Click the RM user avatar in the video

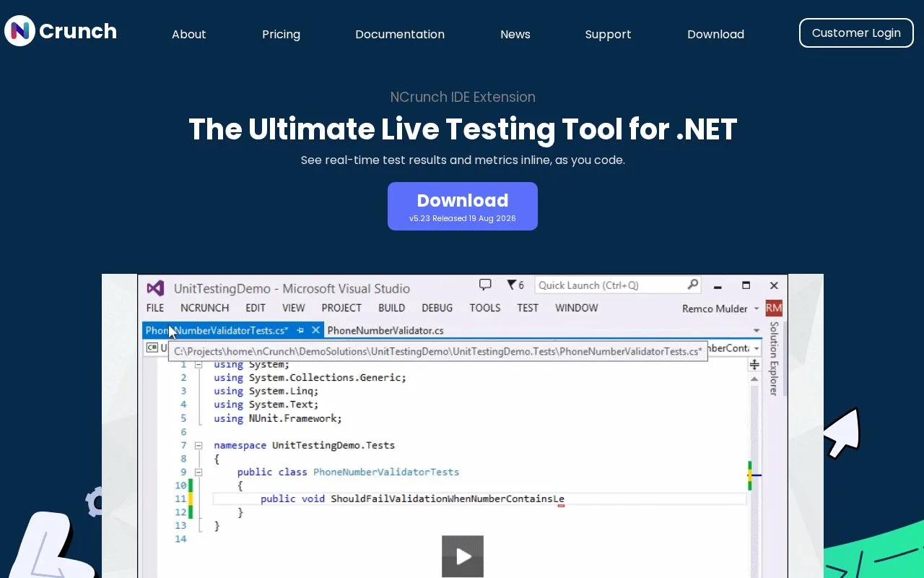(774, 309)
